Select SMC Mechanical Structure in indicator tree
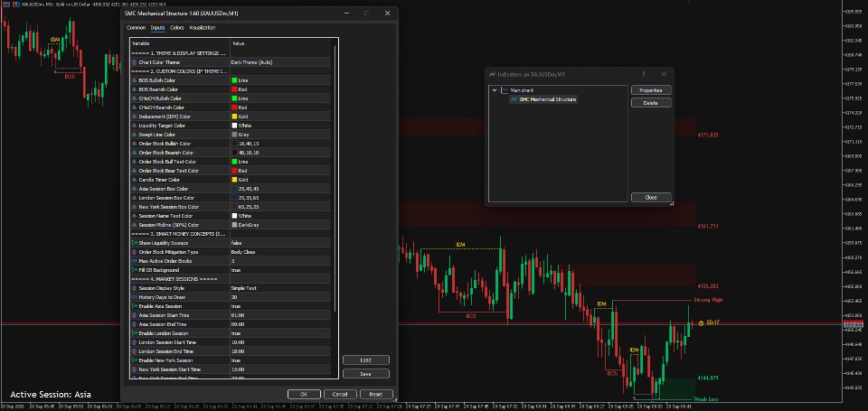 (548, 99)
